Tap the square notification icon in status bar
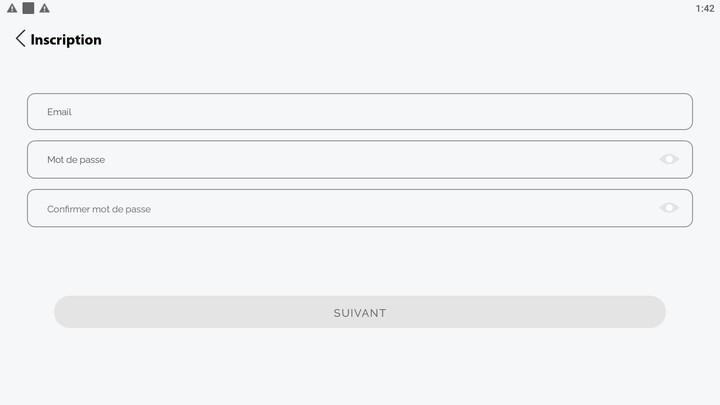Image resolution: width=720 pixels, height=405 pixels. pos(28,8)
